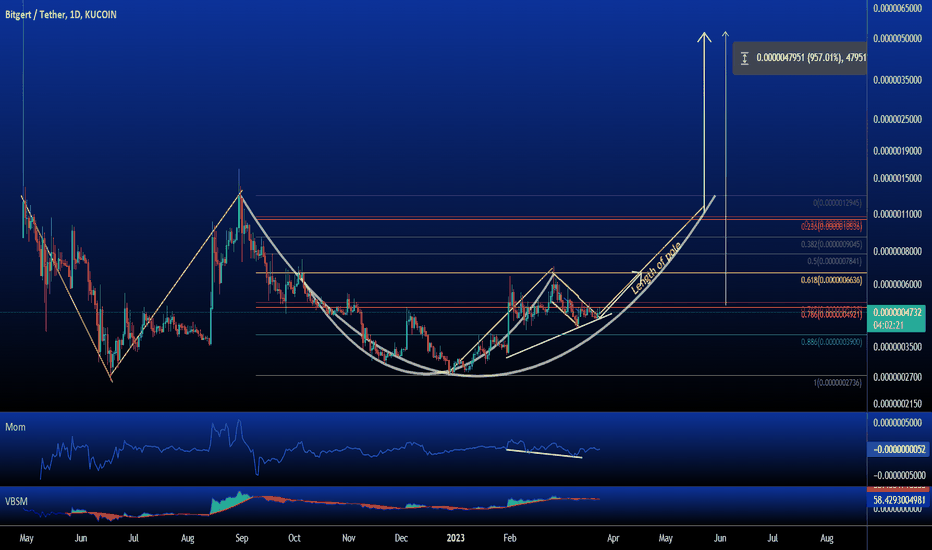Click the -0.0000005000 Mom axis label
The height and width of the screenshot is (550, 932).
898,475
